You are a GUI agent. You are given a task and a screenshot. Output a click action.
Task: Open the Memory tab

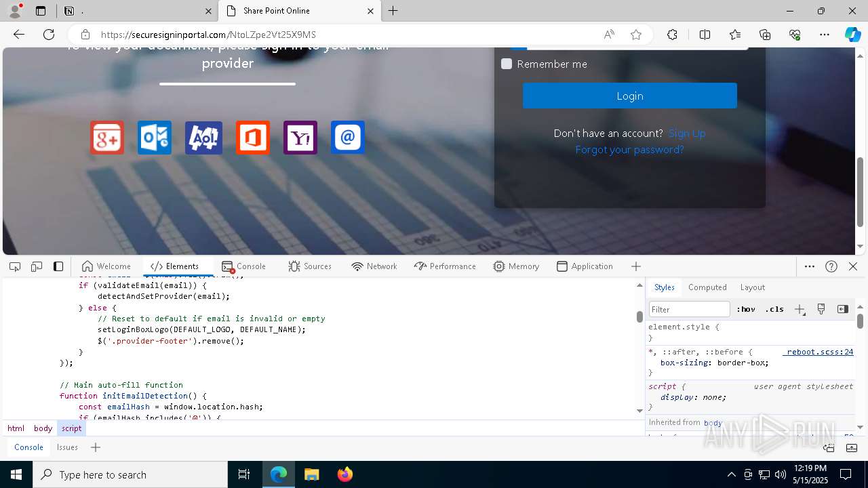(516, 266)
